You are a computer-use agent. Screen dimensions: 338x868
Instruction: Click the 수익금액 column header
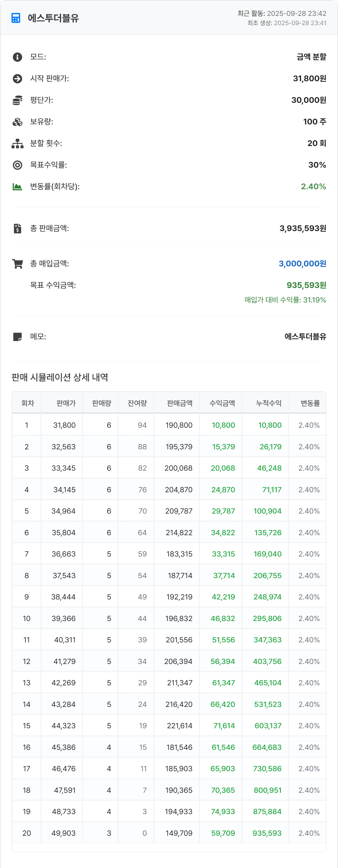(x=222, y=403)
